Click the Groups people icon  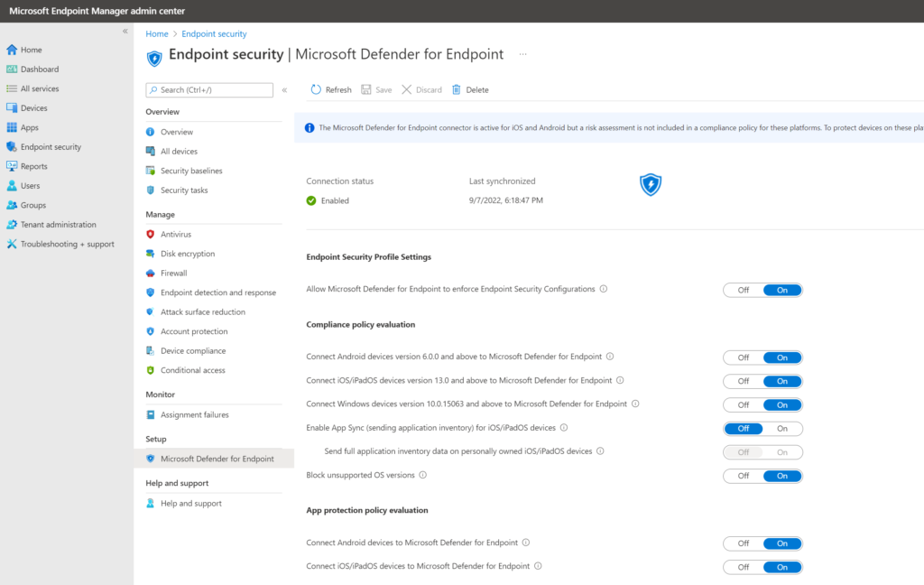tap(12, 205)
